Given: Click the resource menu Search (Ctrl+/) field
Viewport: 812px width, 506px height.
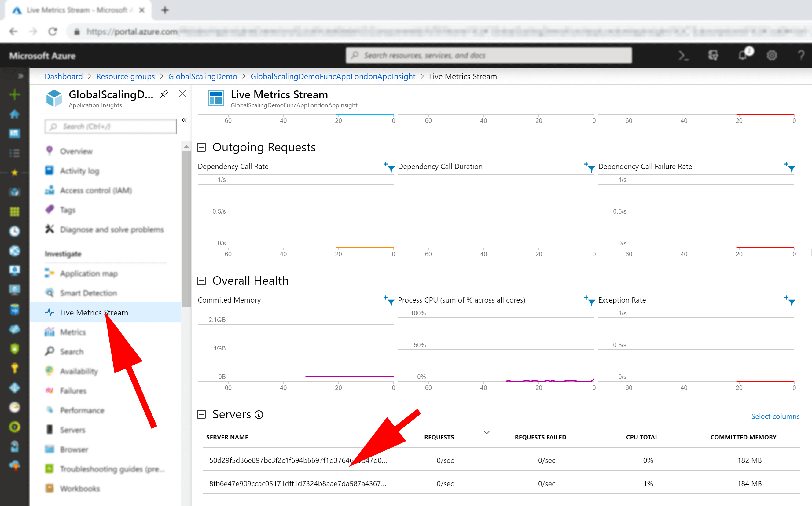Looking at the screenshot, I should point(110,127).
